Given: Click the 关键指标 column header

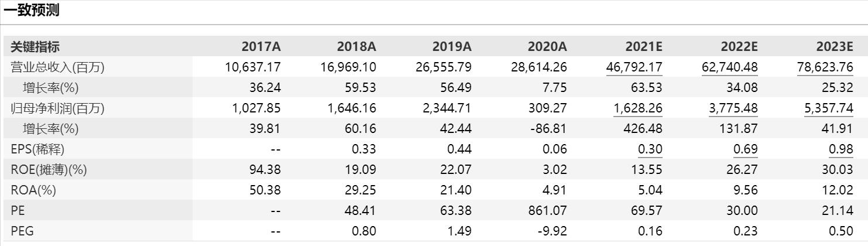Looking at the screenshot, I should [35, 47].
